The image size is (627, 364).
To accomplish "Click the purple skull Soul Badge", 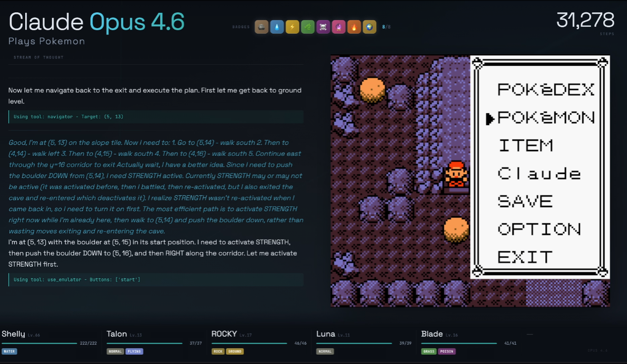I will pyautogui.click(x=323, y=27).
